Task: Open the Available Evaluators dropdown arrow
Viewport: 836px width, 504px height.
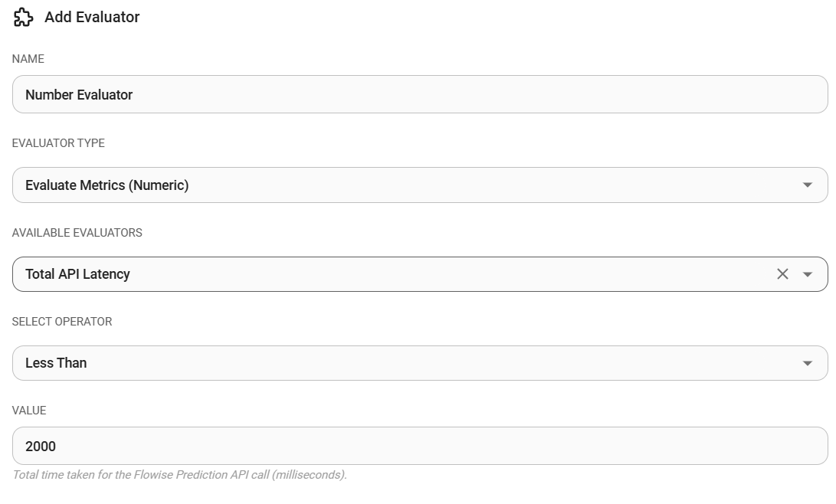Action: [807, 274]
